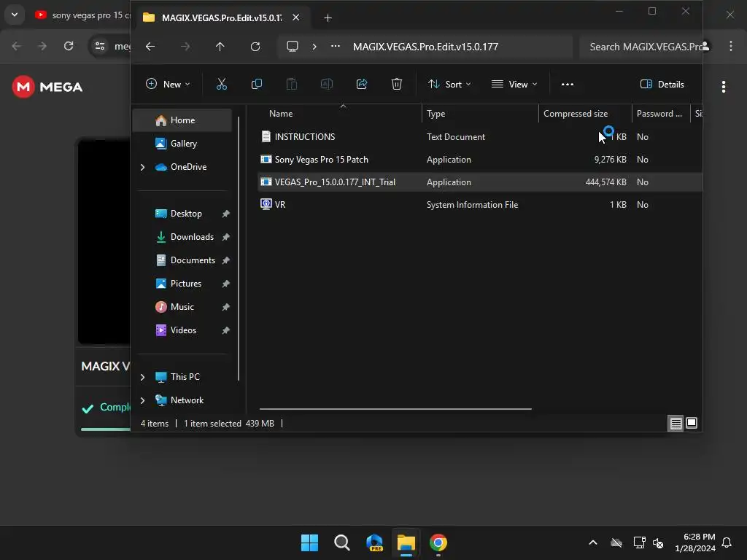The height and width of the screenshot is (560, 747).
Task: Open File Explorer from taskbar
Action: (x=406, y=542)
